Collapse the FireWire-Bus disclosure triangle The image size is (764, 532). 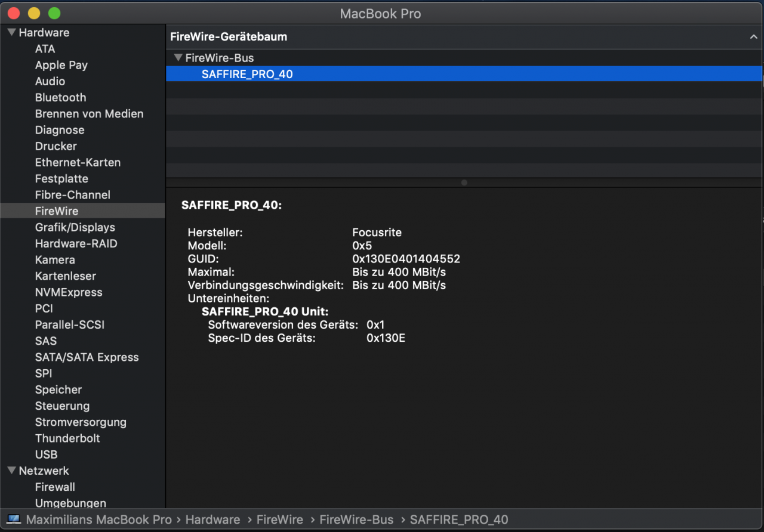[x=178, y=58]
